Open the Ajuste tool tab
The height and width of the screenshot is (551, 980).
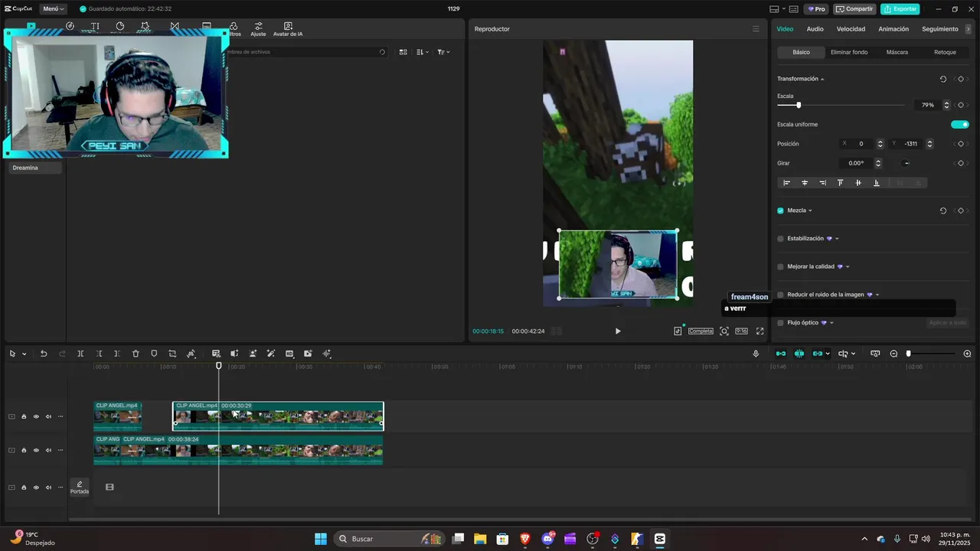258,29
